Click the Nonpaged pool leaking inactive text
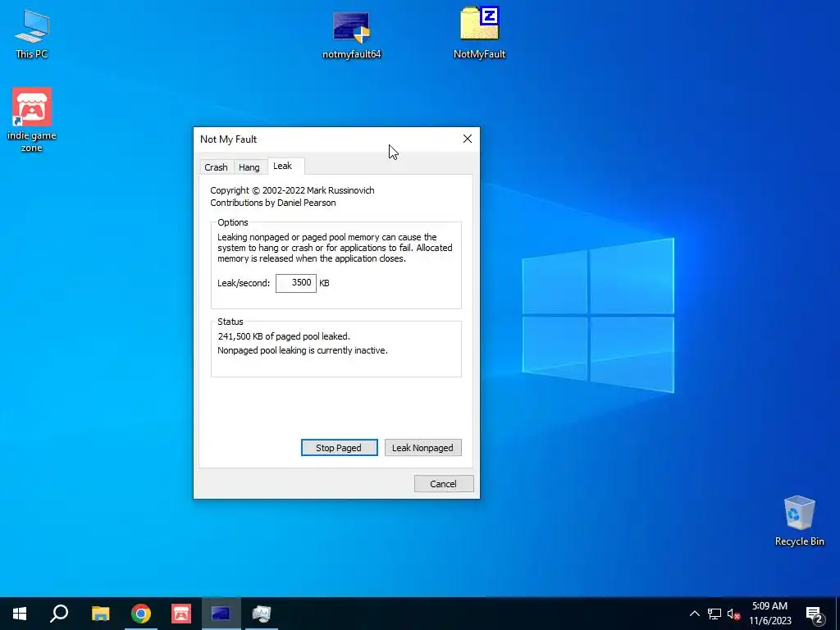840x630 pixels. point(303,350)
